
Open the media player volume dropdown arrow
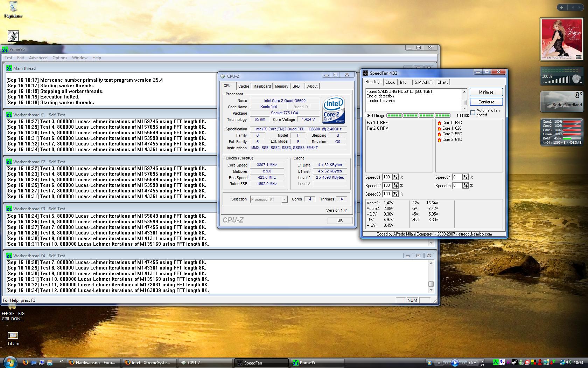(x=475, y=363)
